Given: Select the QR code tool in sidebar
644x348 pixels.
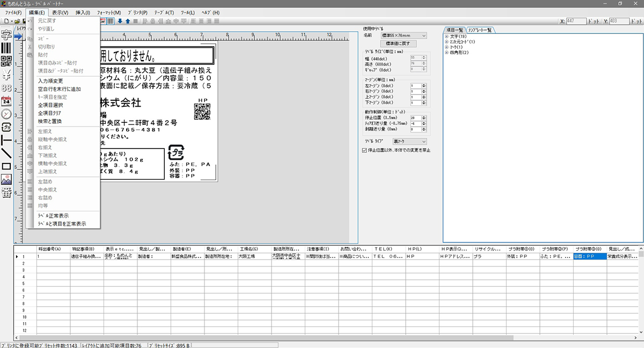Looking at the screenshot, I should [6, 61].
